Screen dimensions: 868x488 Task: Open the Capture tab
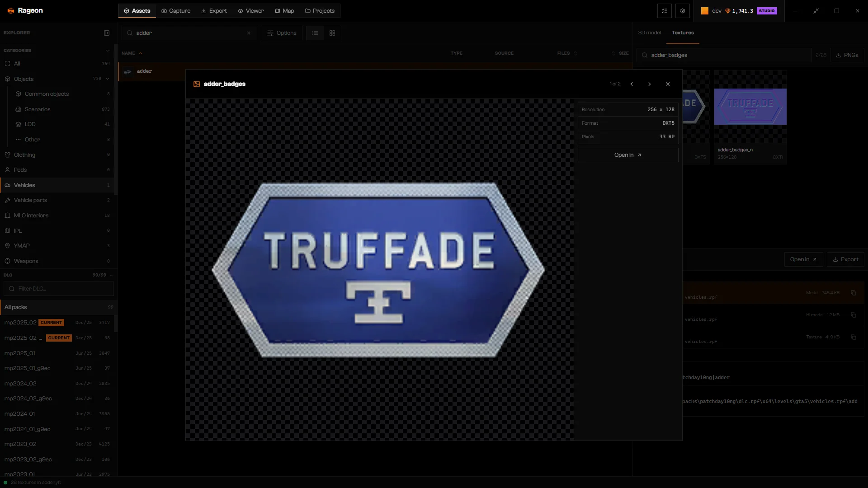(176, 11)
